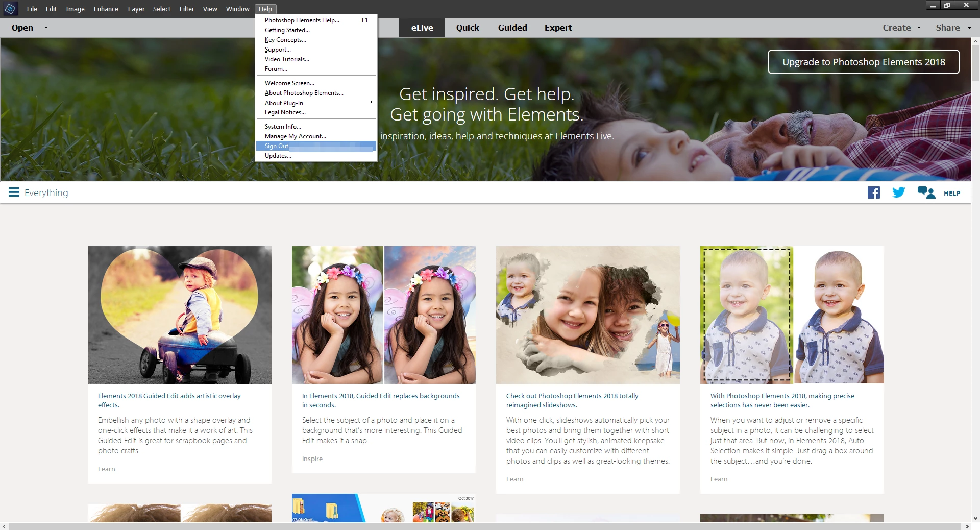
Task: Close the Help menu from the menu bar
Action: [265, 9]
